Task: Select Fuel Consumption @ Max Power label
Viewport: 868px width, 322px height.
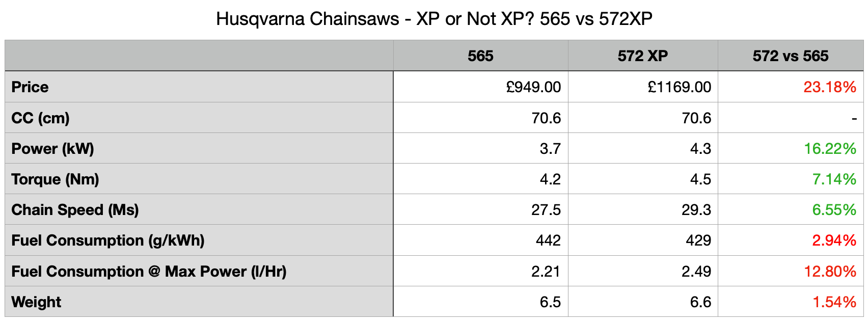Action: [x=149, y=272]
